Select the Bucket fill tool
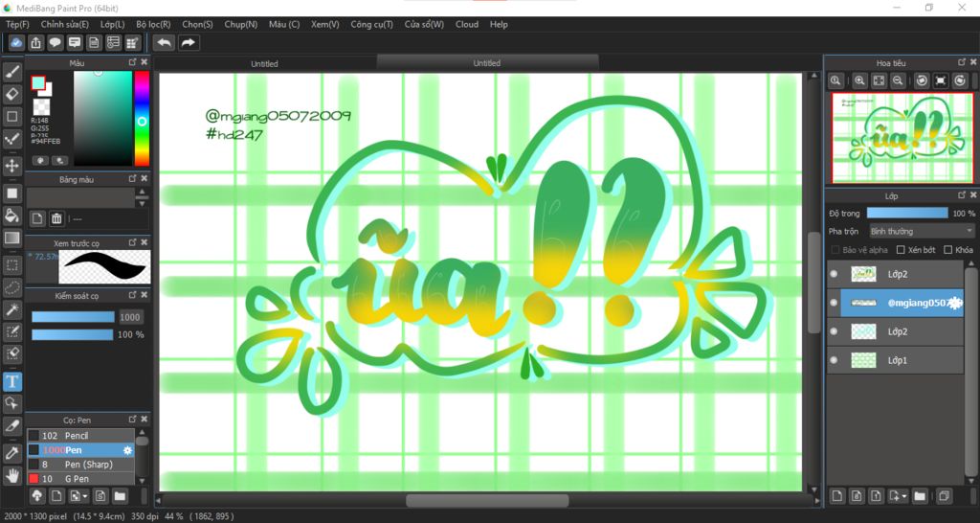Image resolution: width=980 pixels, height=523 pixels. pyautogui.click(x=12, y=216)
